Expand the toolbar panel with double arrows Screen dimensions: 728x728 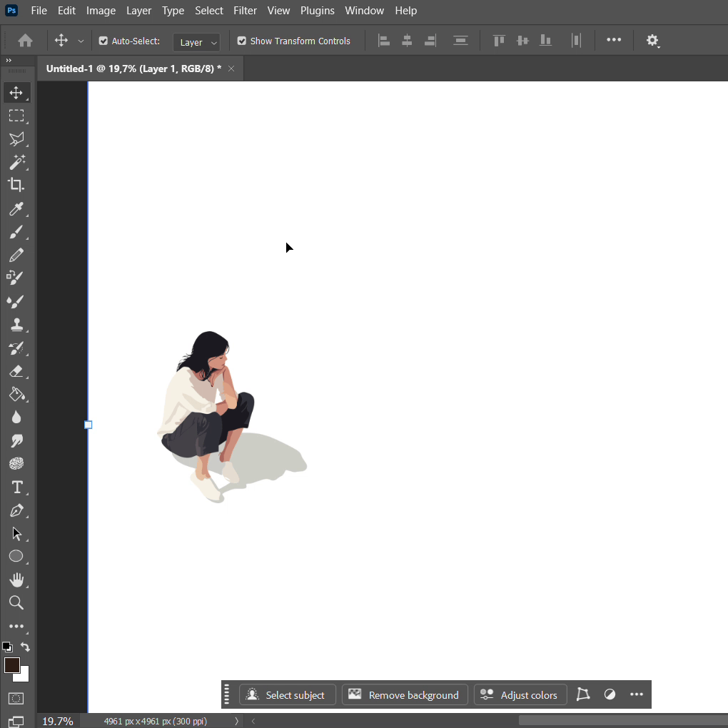click(9, 61)
